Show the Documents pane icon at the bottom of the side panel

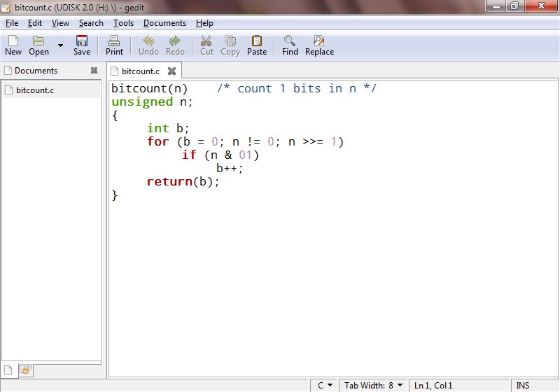coord(8,370)
